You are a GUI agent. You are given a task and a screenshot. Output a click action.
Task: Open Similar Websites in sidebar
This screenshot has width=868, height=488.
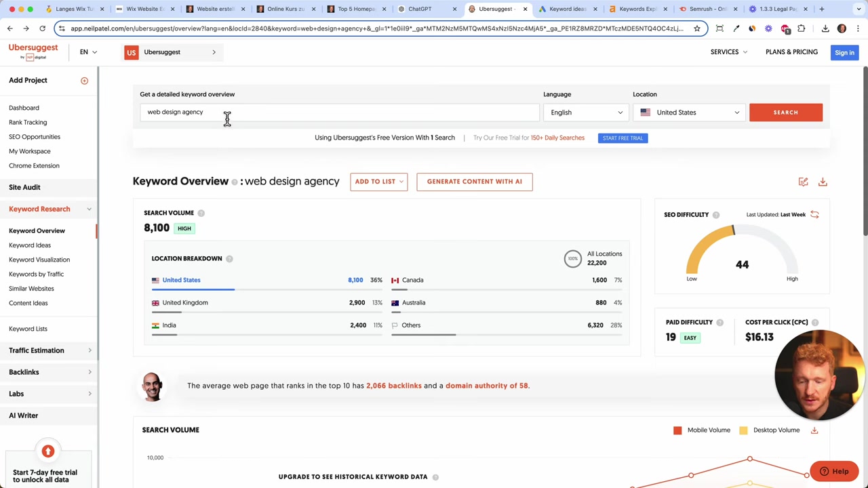pos(31,289)
